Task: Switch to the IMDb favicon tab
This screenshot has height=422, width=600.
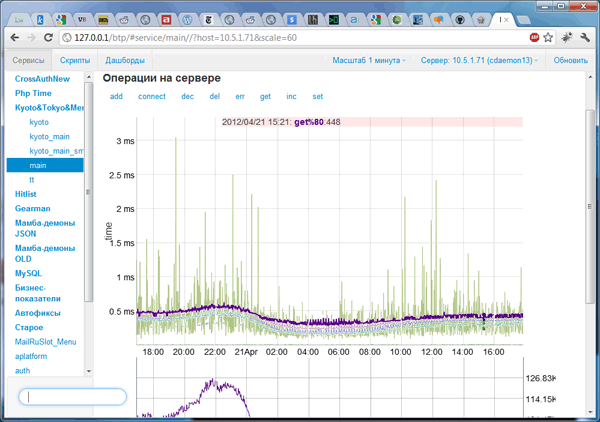Action: pos(103,20)
